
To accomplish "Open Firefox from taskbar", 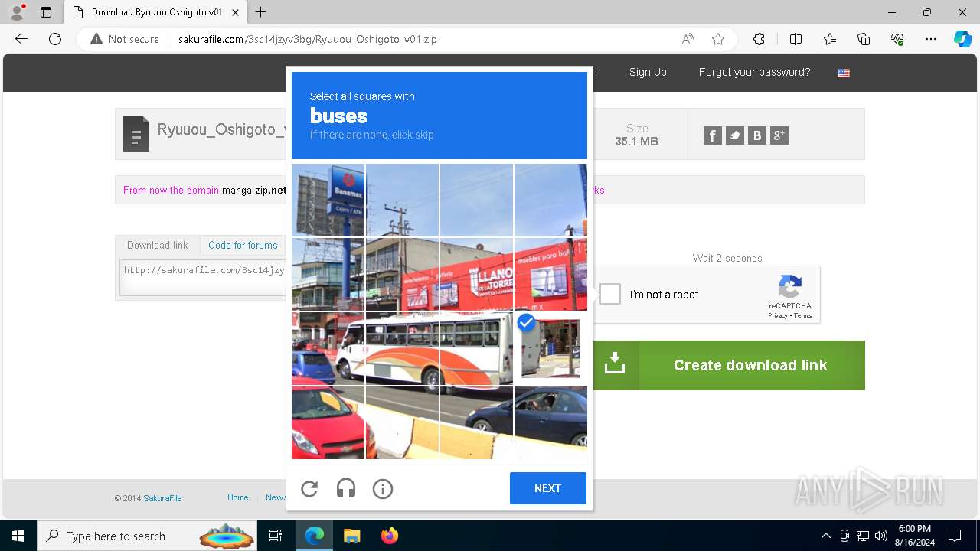I will click(390, 536).
